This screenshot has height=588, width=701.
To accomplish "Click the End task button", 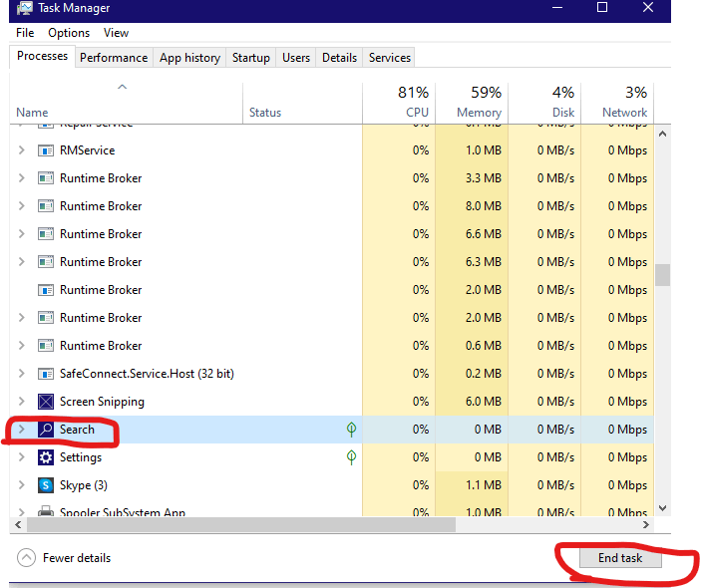I will coord(620,558).
